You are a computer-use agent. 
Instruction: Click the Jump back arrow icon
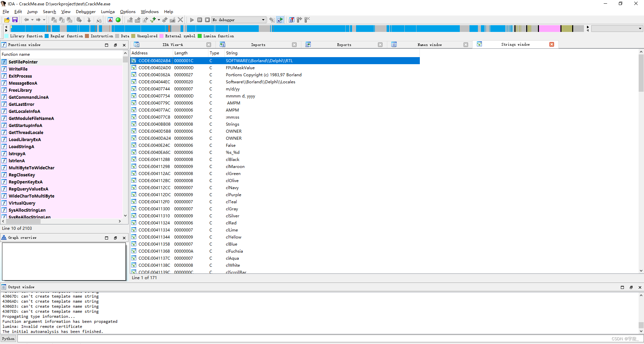(26, 20)
